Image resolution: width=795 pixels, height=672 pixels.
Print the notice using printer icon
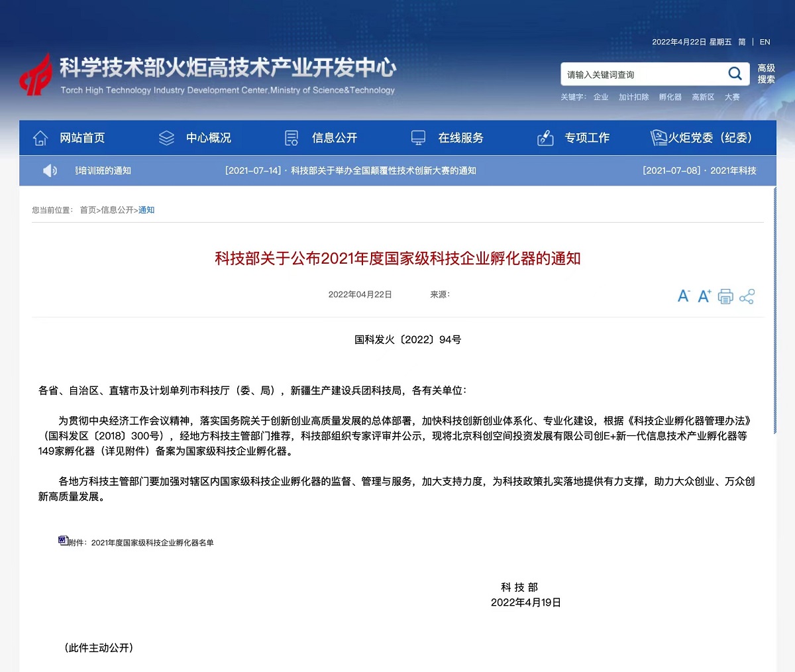pyautogui.click(x=725, y=296)
